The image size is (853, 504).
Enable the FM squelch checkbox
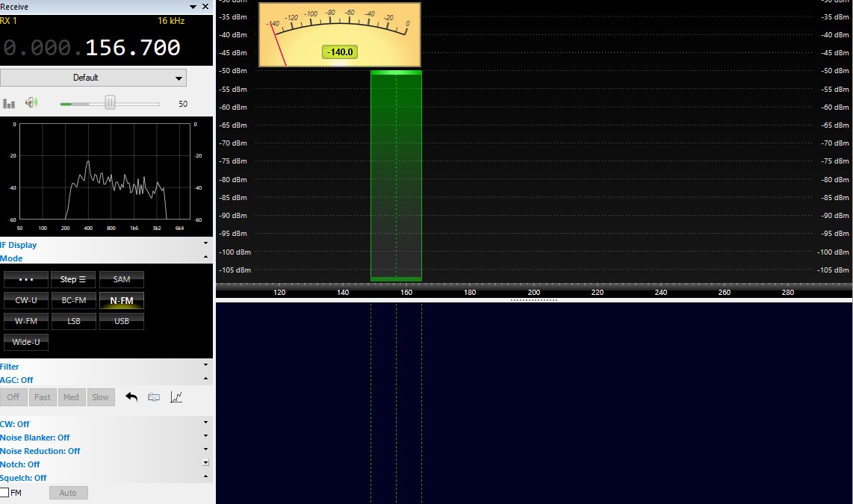[5, 493]
